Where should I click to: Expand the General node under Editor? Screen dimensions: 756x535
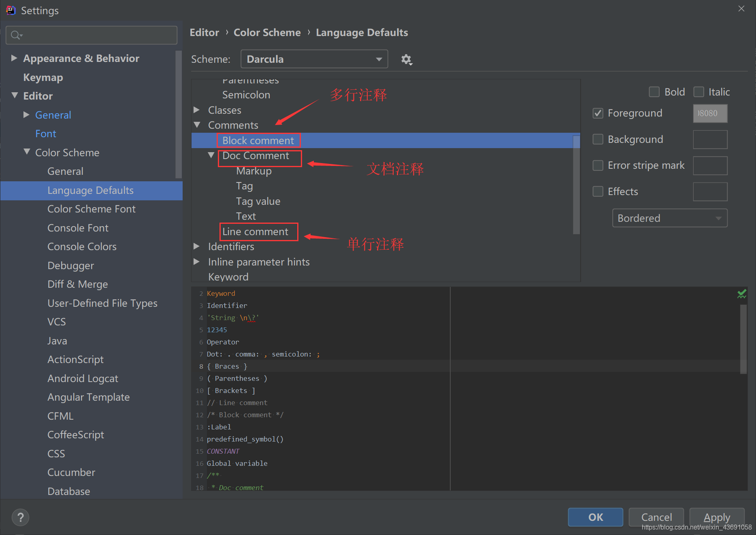pyautogui.click(x=26, y=115)
